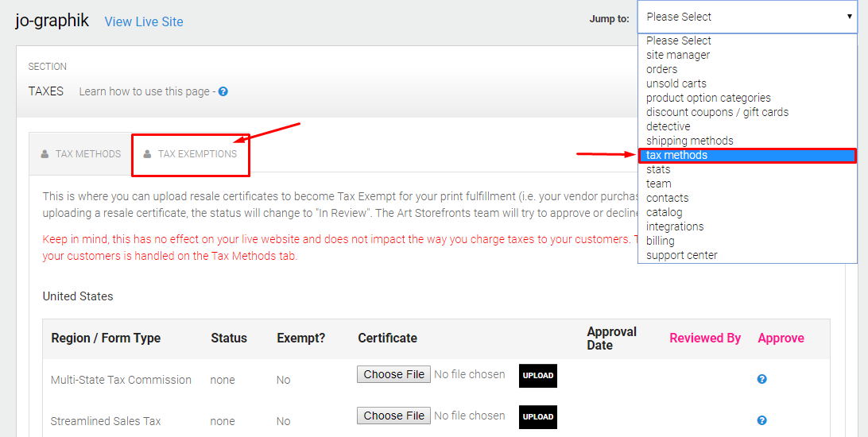Click help icon next to Learn how to use
This screenshot has height=437, width=868.
(223, 91)
